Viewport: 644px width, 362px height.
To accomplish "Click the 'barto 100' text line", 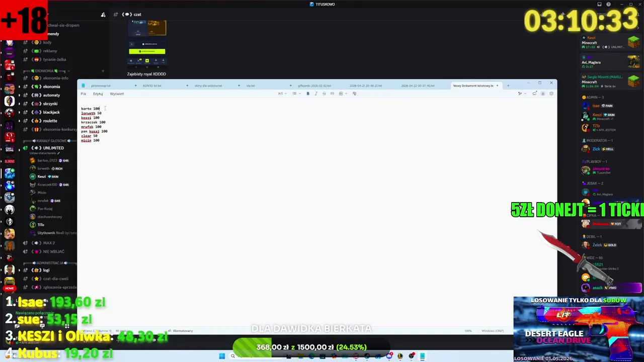I will tap(91, 109).
